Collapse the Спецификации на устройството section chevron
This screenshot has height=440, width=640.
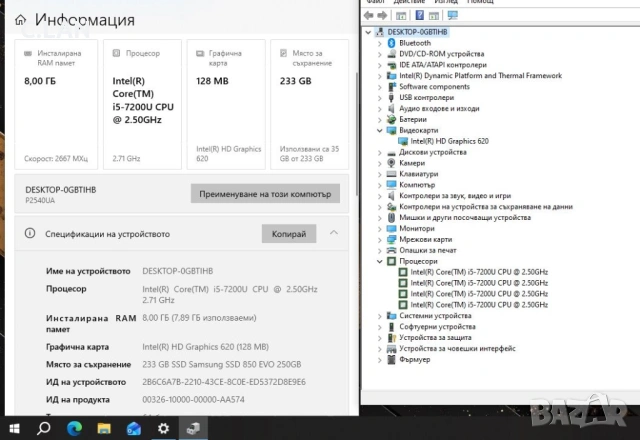(x=334, y=233)
